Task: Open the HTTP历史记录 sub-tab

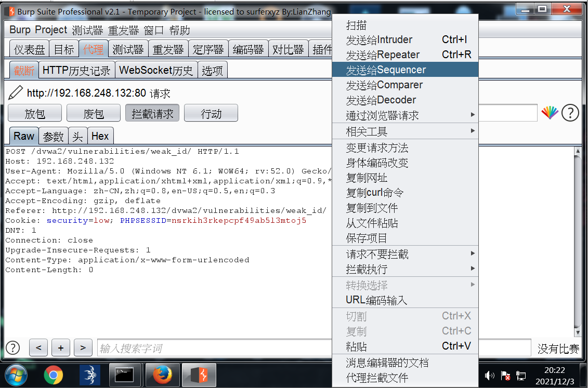Action: click(76, 70)
